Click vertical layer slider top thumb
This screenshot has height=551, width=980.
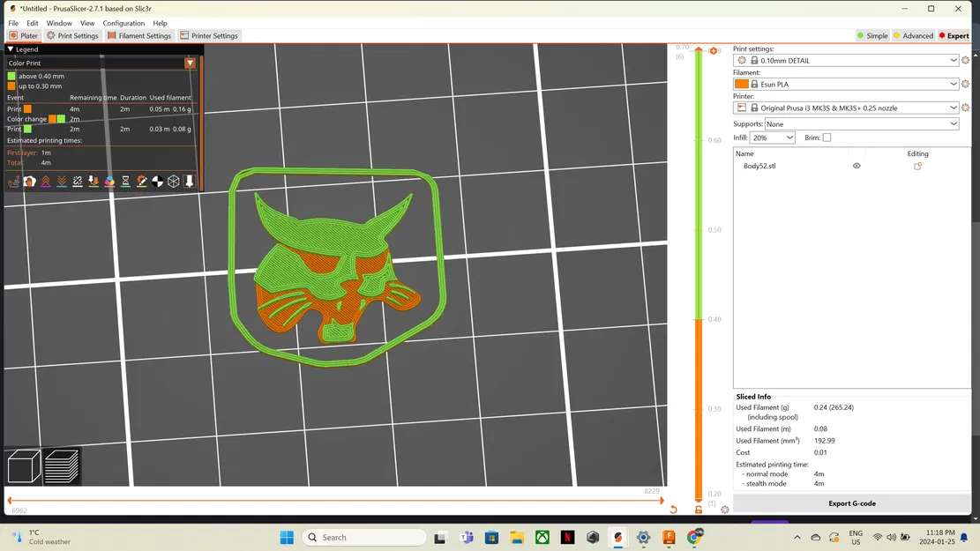[x=699, y=50]
